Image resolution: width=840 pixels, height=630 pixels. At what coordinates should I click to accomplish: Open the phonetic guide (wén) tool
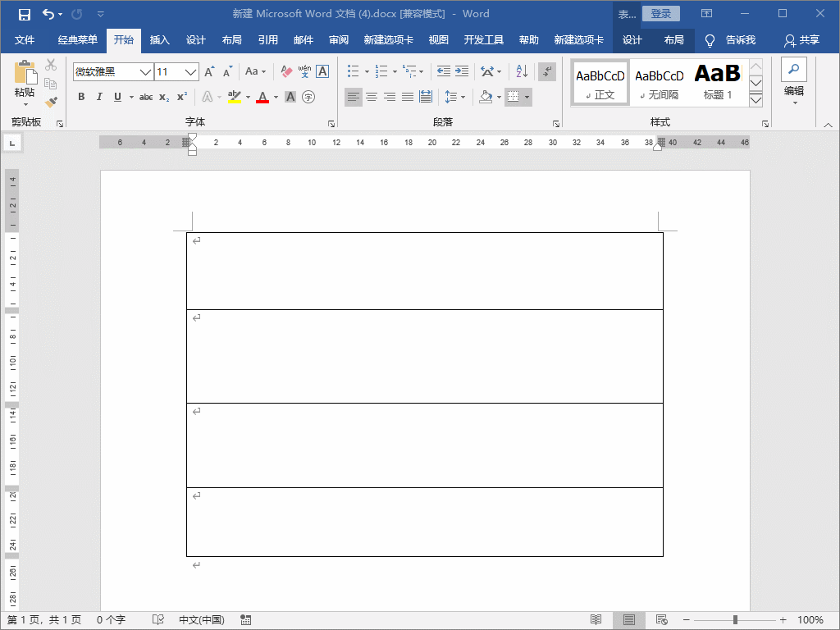pyautogui.click(x=304, y=71)
